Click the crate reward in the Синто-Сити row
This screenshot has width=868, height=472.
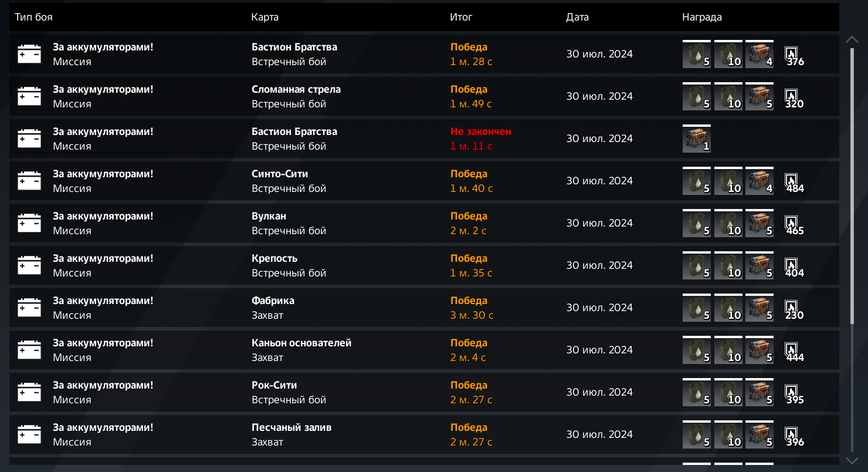point(759,181)
